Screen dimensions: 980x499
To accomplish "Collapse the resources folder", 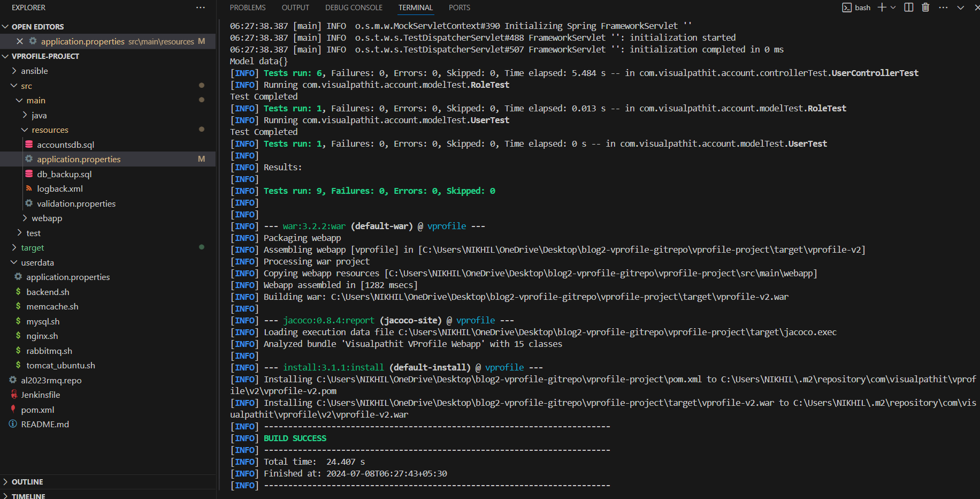I will [25, 130].
